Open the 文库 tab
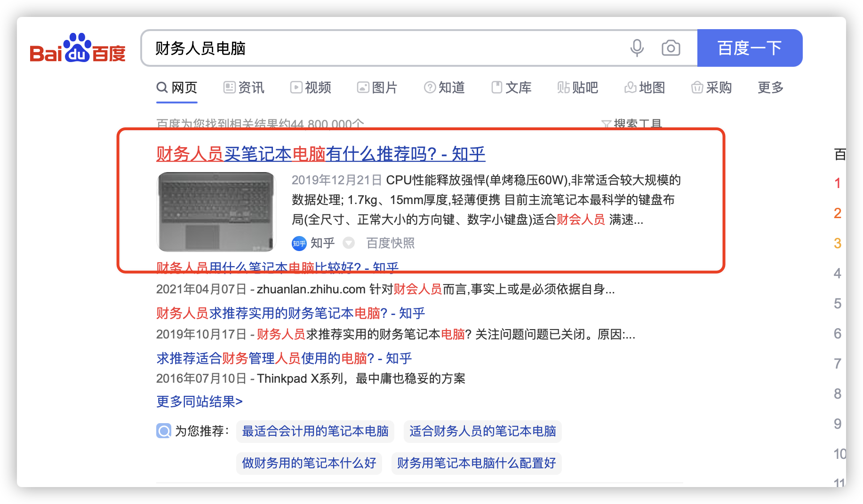863x504 pixels. 511,87
